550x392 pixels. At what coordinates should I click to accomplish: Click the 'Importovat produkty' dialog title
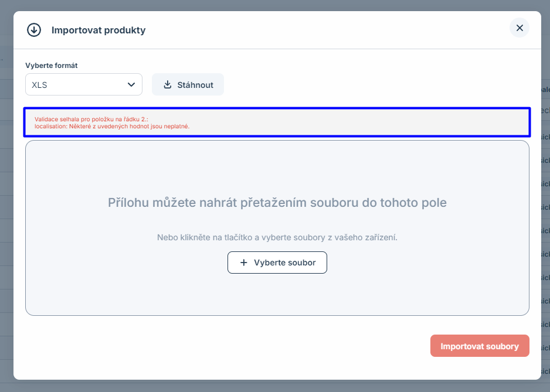click(99, 30)
